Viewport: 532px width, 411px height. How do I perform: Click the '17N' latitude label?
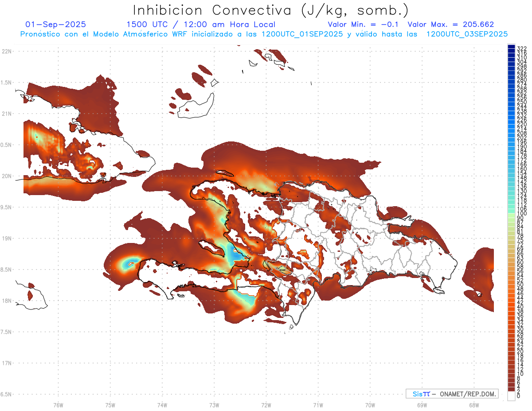(x=7, y=363)
